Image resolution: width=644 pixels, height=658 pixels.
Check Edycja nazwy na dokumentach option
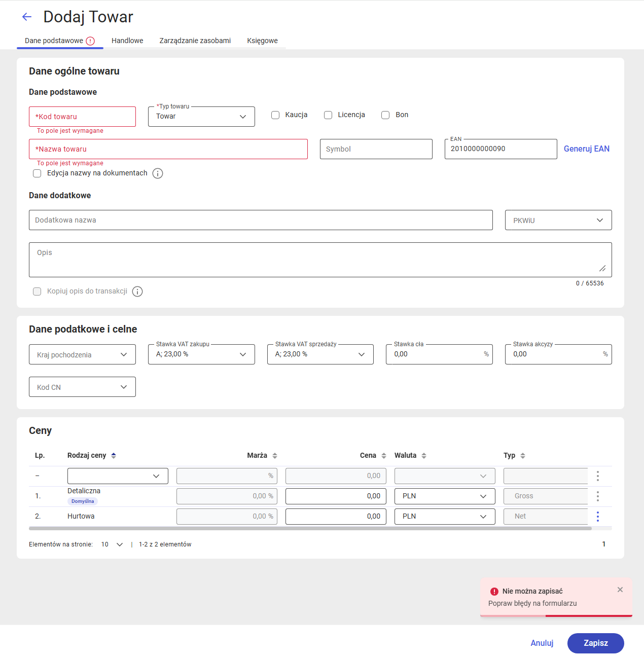(37, 173)
